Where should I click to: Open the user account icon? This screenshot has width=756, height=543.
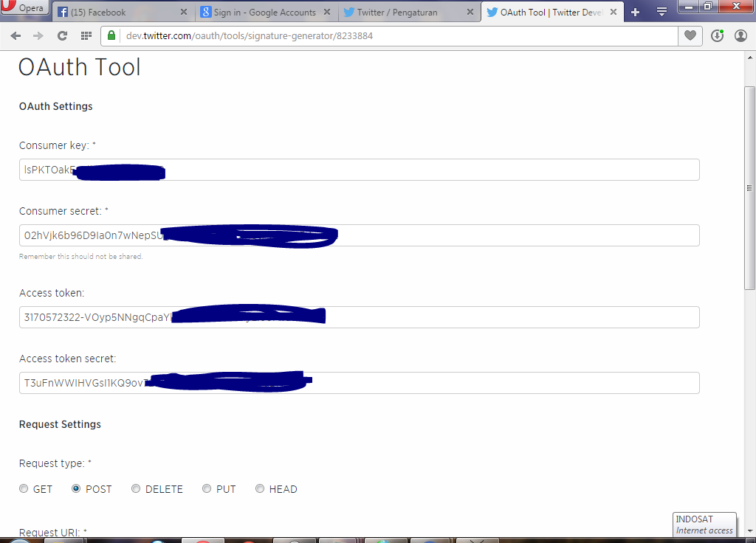(740, 35)
